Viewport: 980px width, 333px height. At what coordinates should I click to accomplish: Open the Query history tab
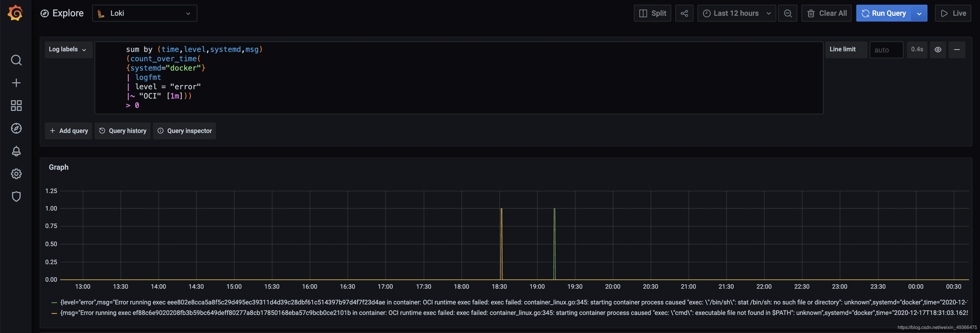[x=123, y=131]
